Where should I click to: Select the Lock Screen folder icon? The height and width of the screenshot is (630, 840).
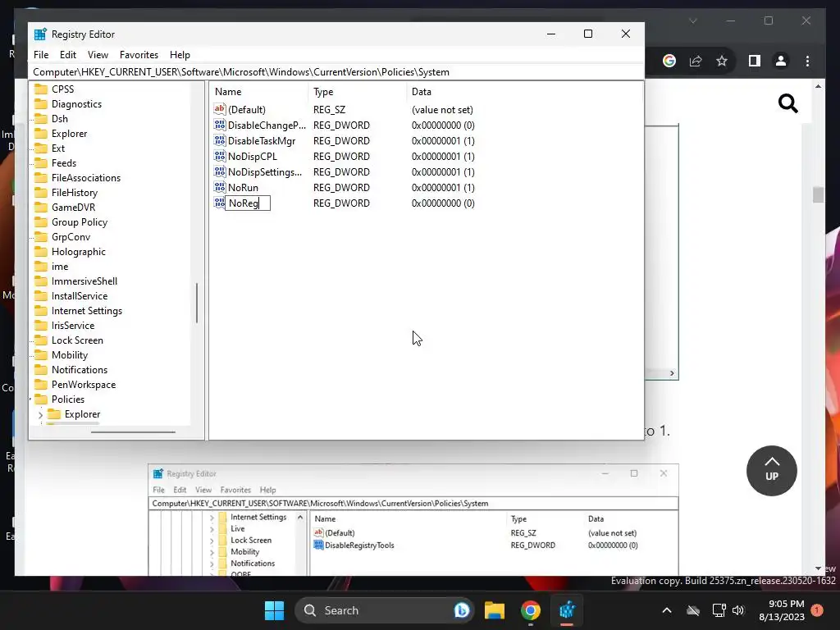[41, 340]
